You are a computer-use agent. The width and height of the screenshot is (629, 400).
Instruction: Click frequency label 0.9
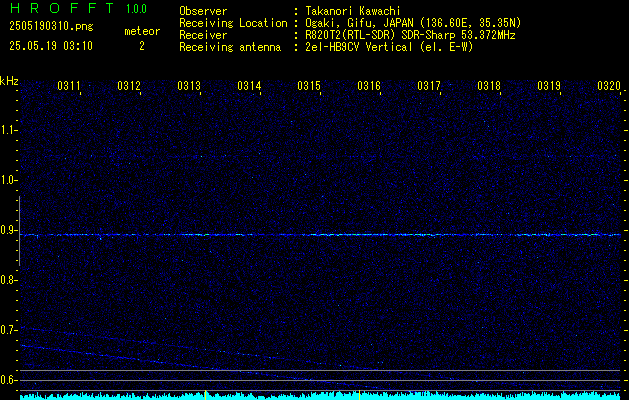point(9,230)
